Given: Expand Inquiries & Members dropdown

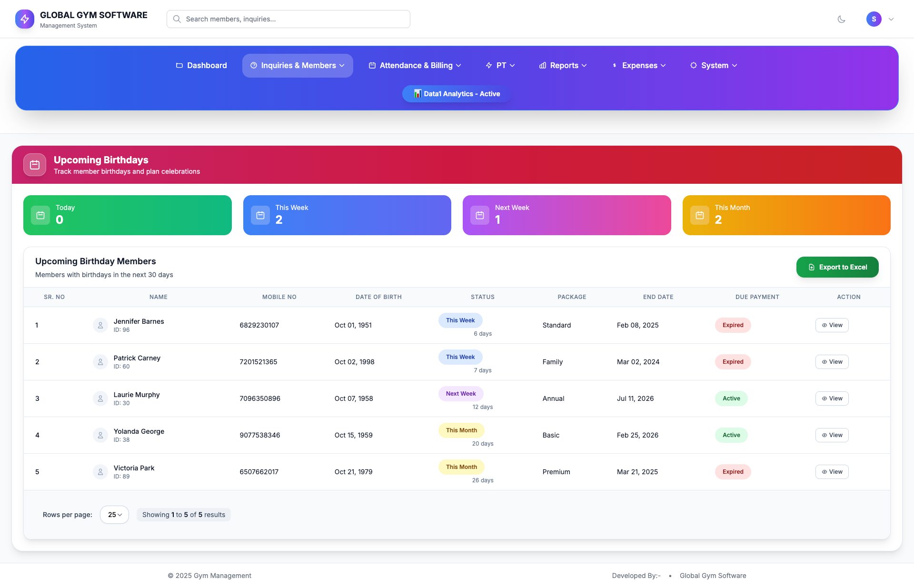Looking at the screenshot, I should coord(298,66).
